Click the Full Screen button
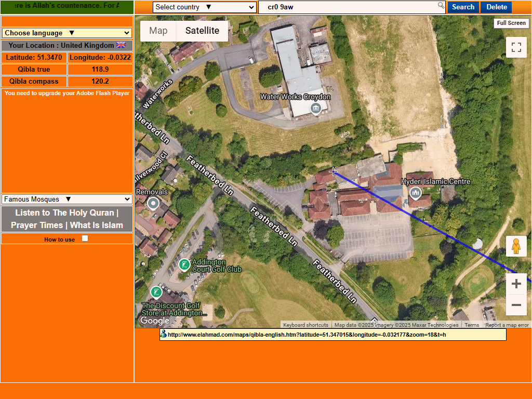This screenshot has height=399, width=532. click(511, 23)
